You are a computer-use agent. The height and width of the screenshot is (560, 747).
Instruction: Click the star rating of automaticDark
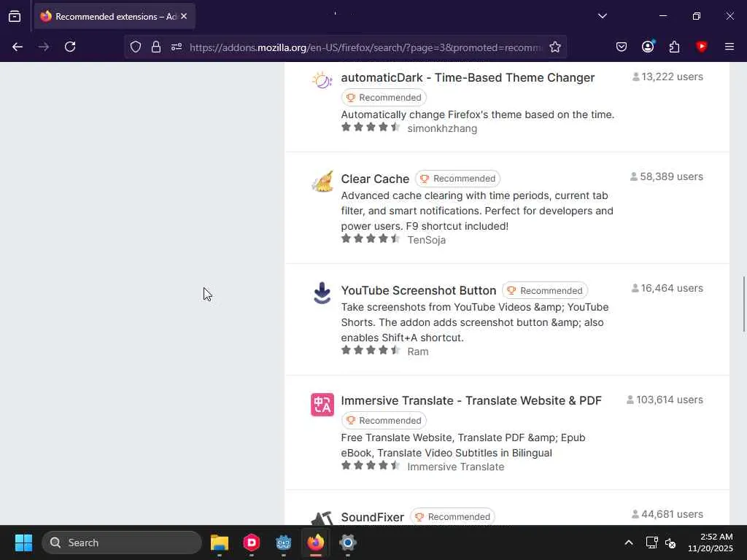click(x=371, y=127)
